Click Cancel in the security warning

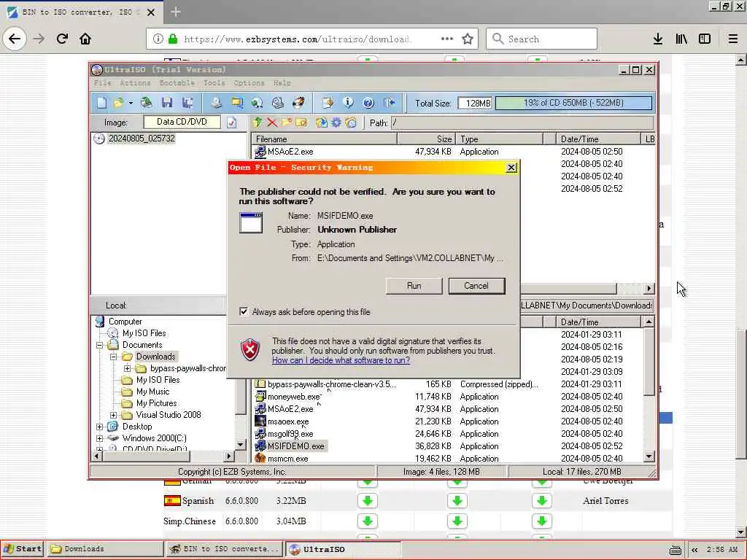point(476,286)
